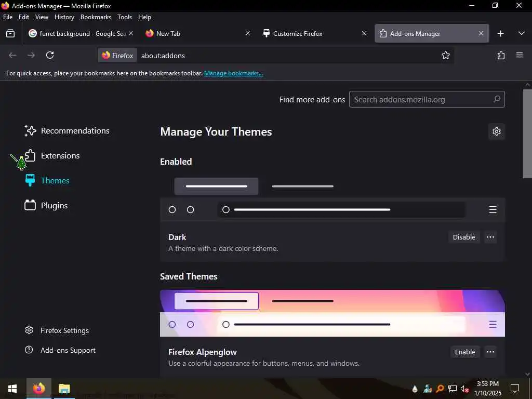Open the Windows Start menu
Screen dimensions: 532x399
tap(12, 389)
